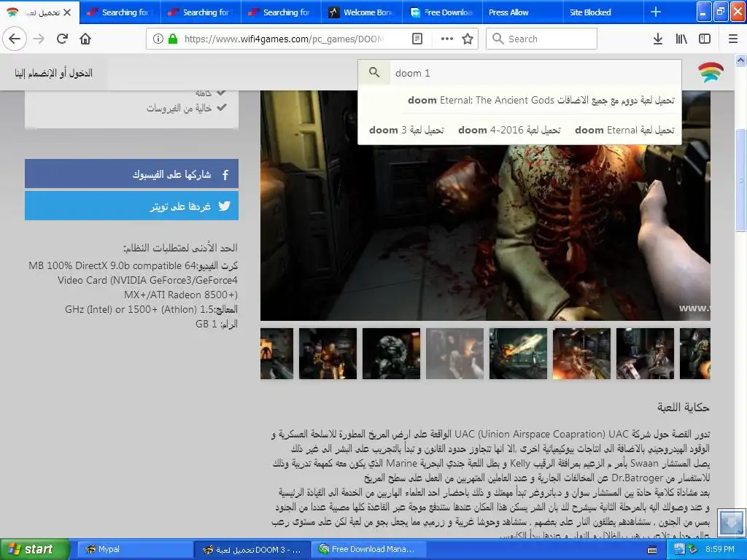The image size is (747, 560).
Task: Tweet the game on Twitter button
Action: tap(131, 206)
